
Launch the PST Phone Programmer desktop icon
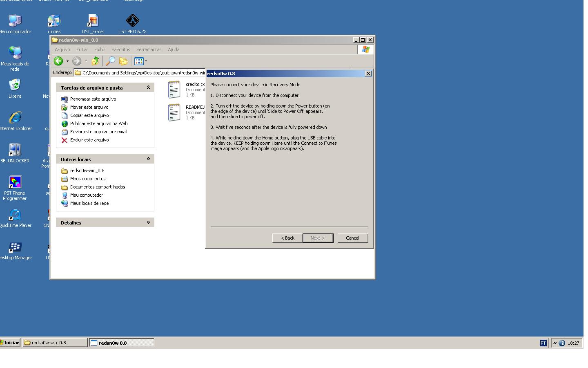[x=15, y=182]
